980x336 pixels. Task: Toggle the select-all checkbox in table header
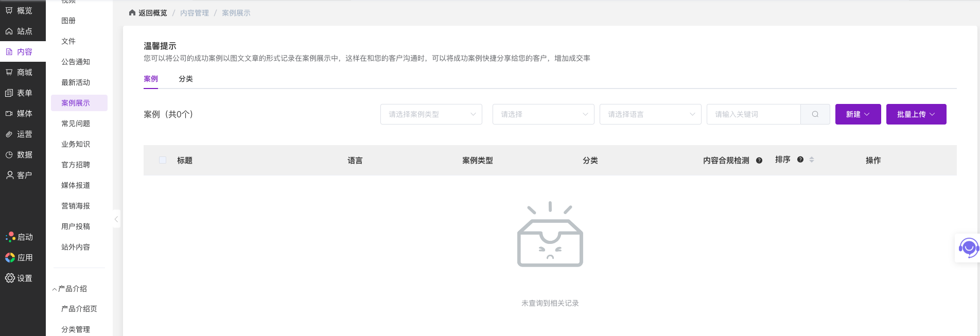click(163, 160)
